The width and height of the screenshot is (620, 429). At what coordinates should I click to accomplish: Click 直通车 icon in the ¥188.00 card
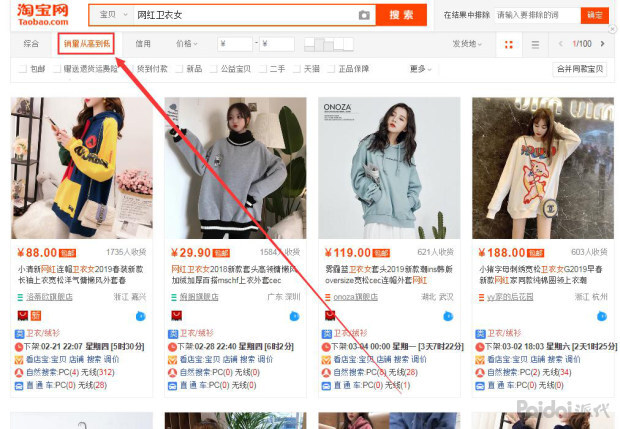pos(480,386)
